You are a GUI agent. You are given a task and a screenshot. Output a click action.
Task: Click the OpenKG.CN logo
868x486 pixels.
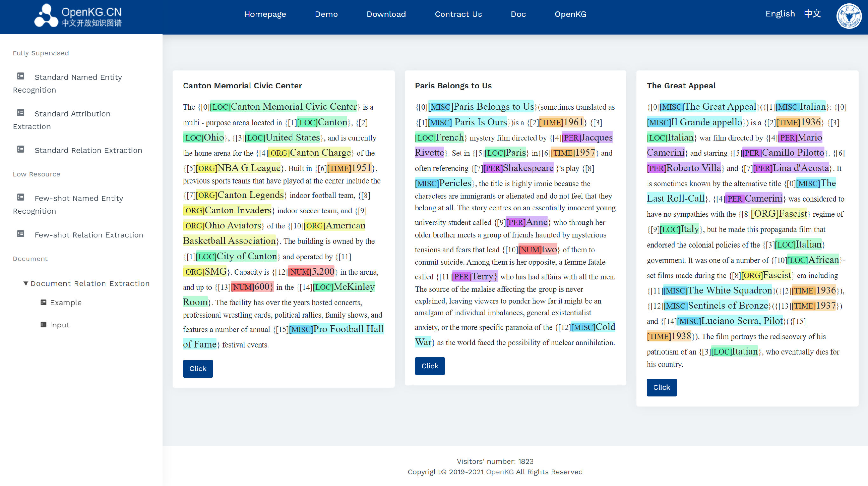(78, 16)
